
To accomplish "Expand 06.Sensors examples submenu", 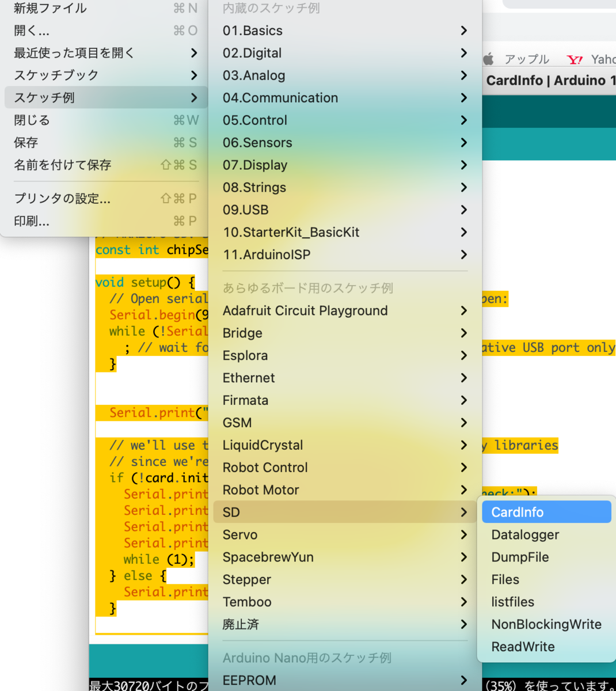I will pyautogui.click(x=345, y=143).
